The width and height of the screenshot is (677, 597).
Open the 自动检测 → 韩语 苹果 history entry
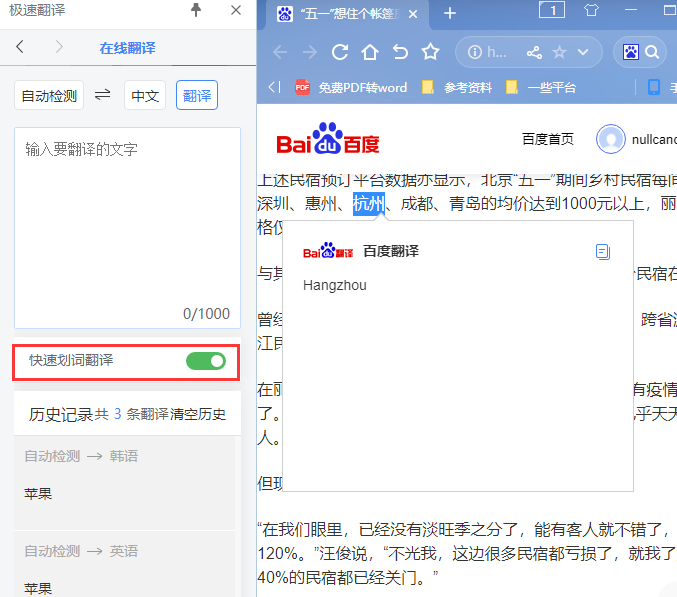[x=124, y=483]
